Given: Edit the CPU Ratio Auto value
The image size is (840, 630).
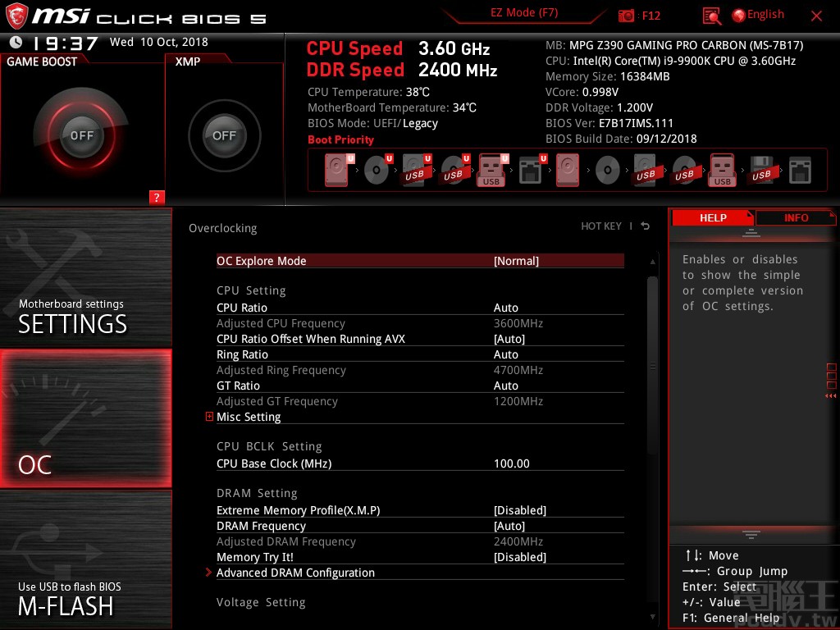Looking at the screenshot, I should (x=505, y=308).
